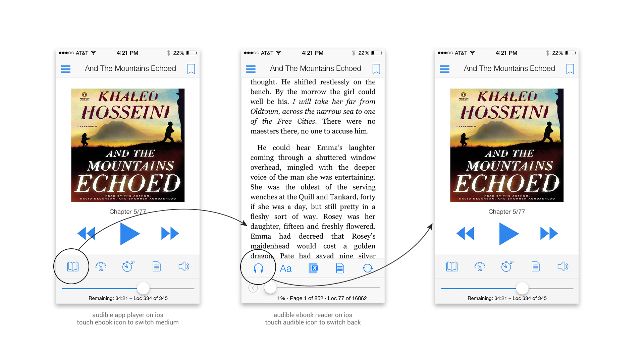
Task: Tap '1% · Page 1 of 852' status in reader
Action: point(300,298)
